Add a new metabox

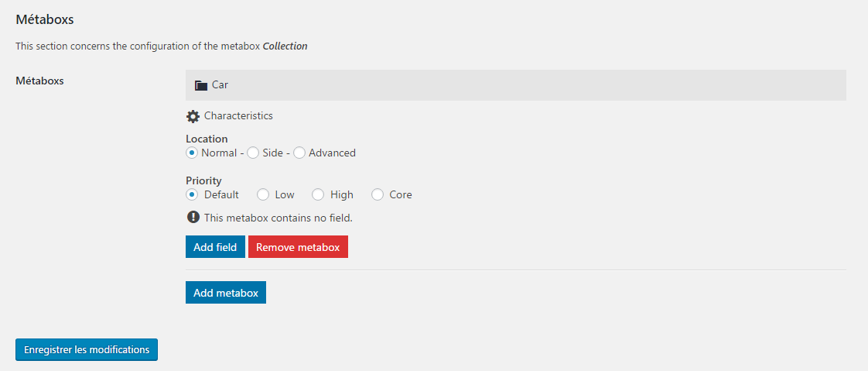coord(226,293)
